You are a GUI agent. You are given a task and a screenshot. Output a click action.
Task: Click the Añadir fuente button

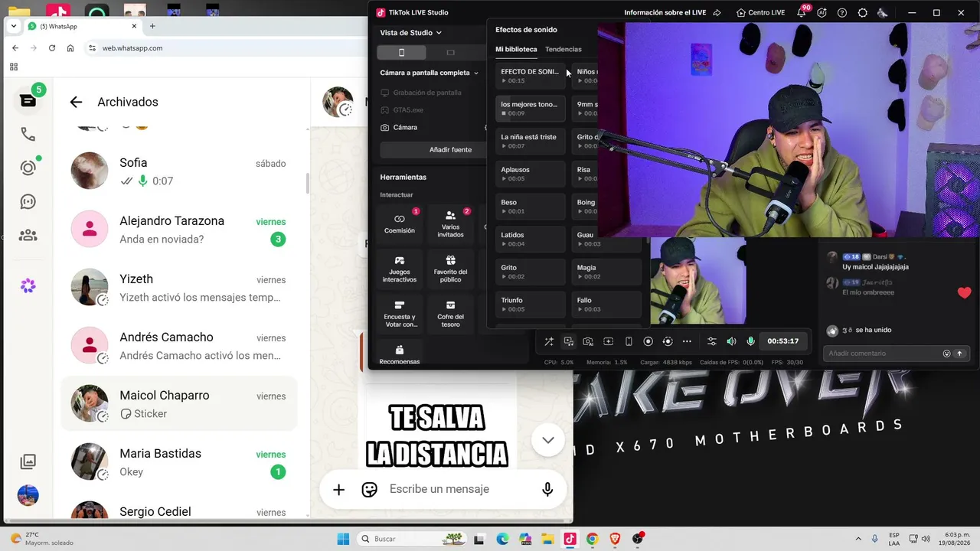(x=450, y=150)
